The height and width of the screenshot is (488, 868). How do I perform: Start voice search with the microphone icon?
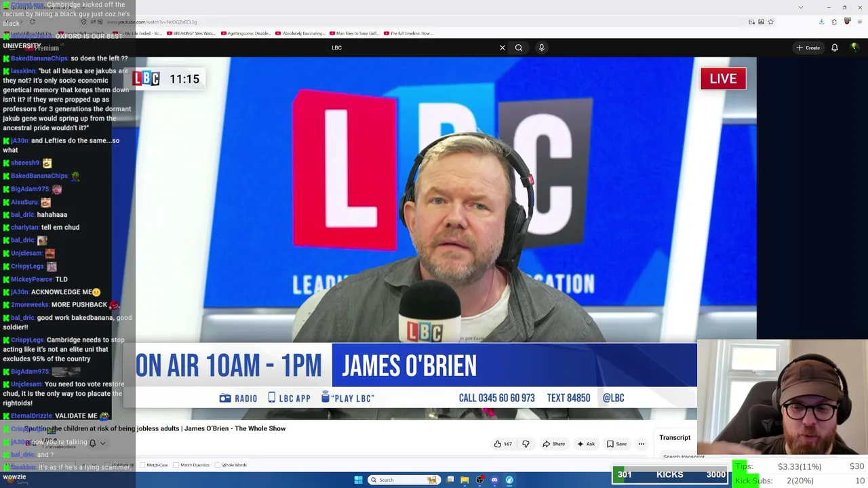pos(541,47)
